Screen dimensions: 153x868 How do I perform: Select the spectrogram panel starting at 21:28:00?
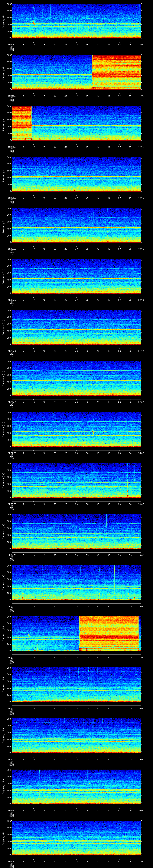tap(76, 736)
